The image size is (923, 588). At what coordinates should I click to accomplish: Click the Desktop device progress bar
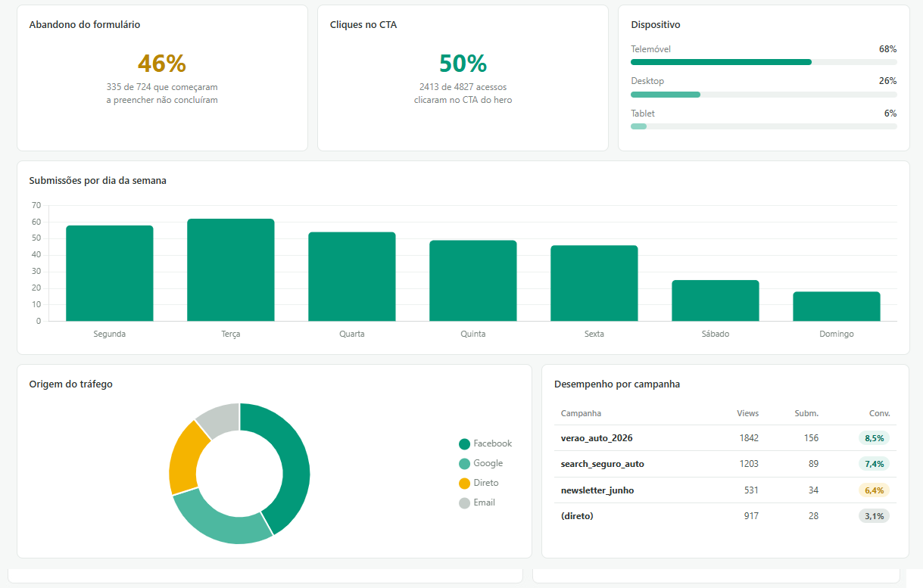click(764, 95)
